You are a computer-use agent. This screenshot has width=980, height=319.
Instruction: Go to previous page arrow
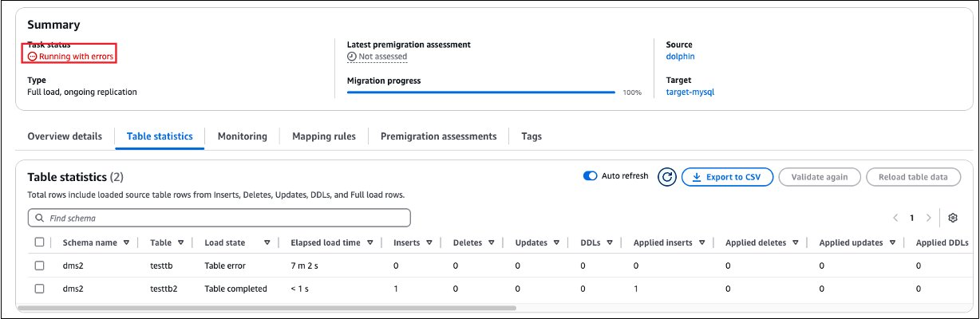[x=895, y=218]
